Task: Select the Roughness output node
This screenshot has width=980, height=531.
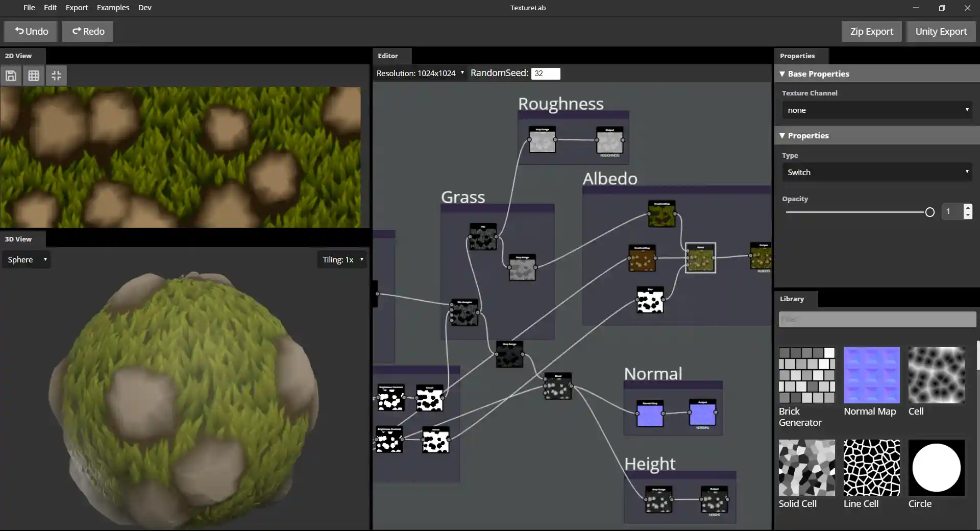Action: pyautogui.click(x=610, y=140)
